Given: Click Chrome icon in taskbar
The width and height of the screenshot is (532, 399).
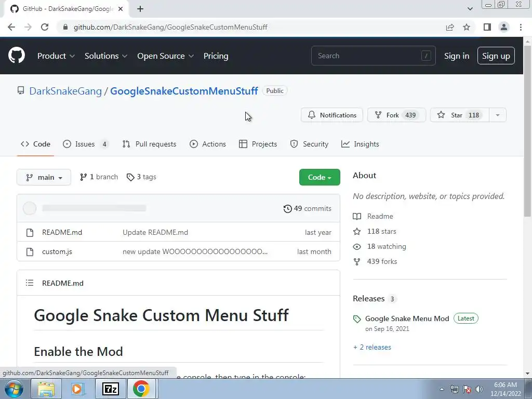Looking at the screenshot, I should 141,389.
